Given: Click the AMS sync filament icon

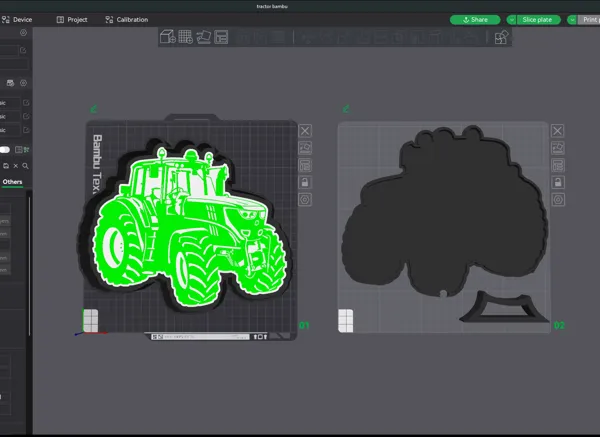Looking at the screenshot, I should (x=10, y=83).
